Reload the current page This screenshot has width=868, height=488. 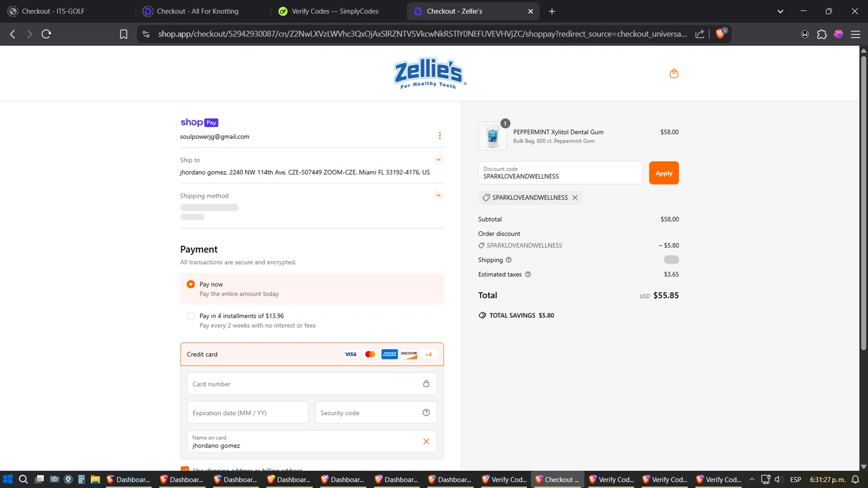[x=46, y=34]
